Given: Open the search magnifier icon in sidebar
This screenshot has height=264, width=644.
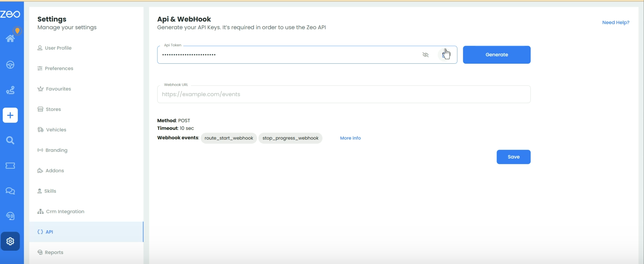Looking at the screenshot, I should [10, 140].
